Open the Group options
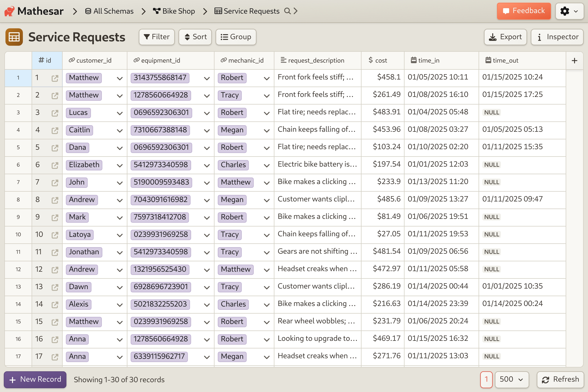This screenshot has height=392, width=588. coord(236,37)
